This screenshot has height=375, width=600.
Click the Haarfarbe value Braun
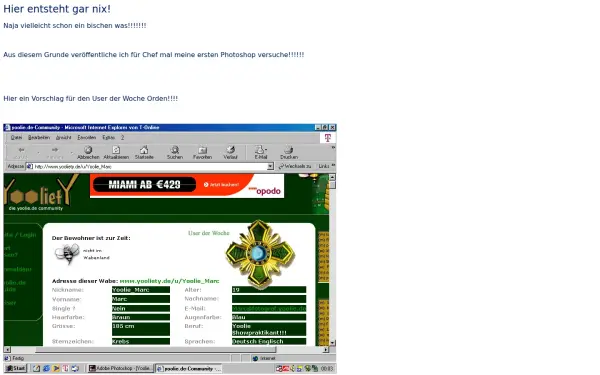click(141, 317)
